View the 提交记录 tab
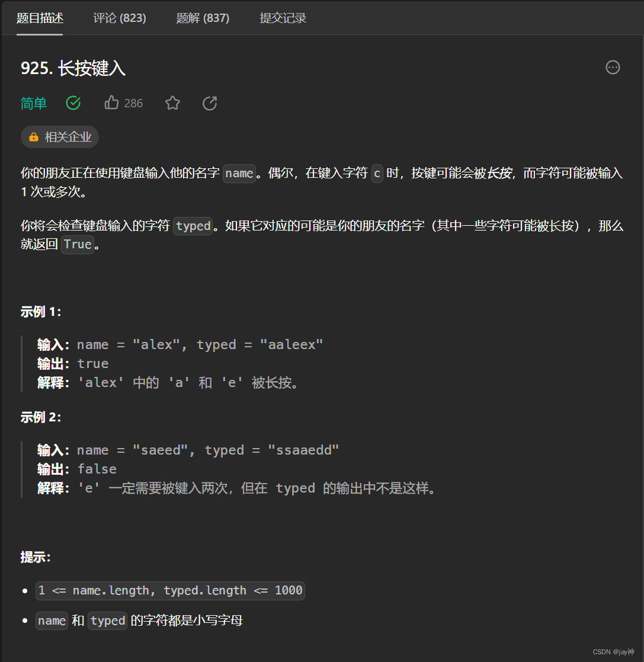This screenshot has height=662, width=644. click(283, 18)
